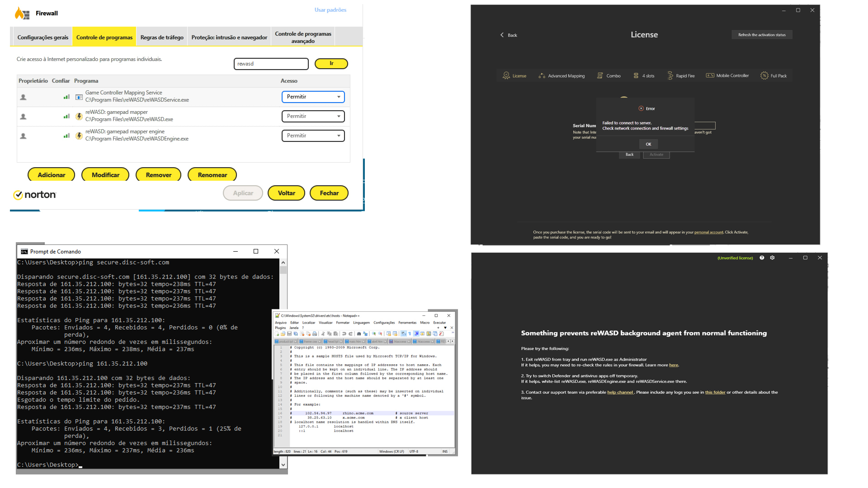Open Linguagem menu in Notepad++
Screen dimensions: 868x488
(362, 323)
